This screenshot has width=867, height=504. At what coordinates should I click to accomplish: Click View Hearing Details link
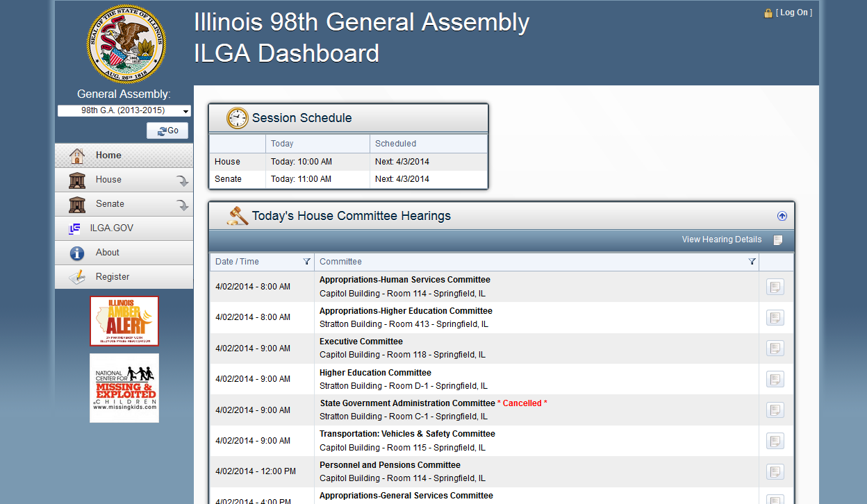[x=722, y=240]
